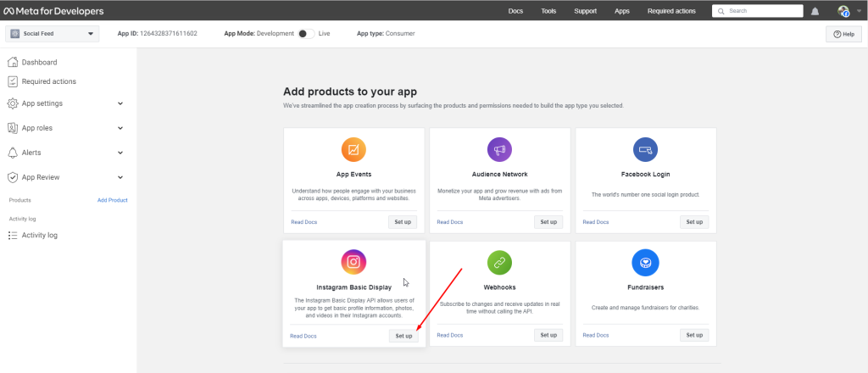Focus the Search input field
Screen dimensions: 868x373
pyautogui.click(x=757, y=11)
